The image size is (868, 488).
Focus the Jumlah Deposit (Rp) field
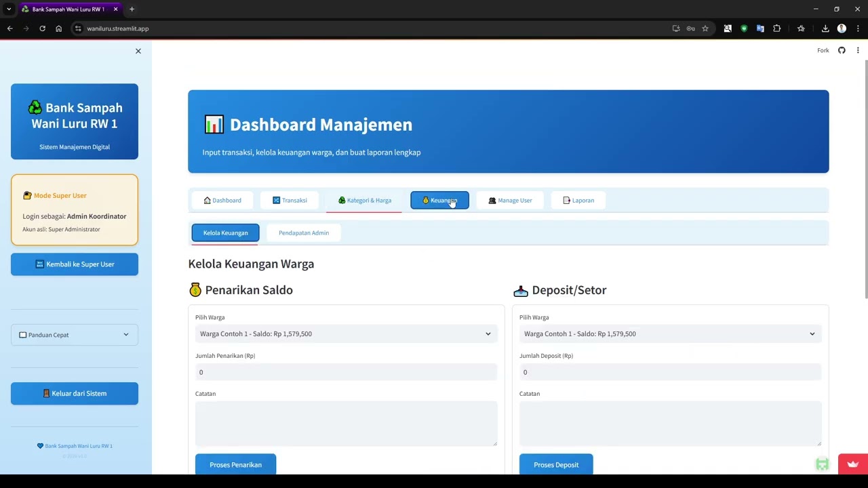tap(670, 372)
